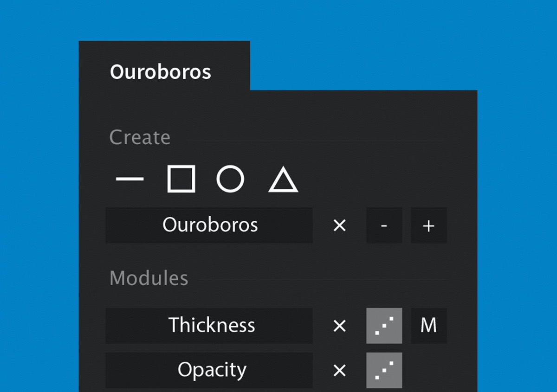Click the X beside the Ouroboros button
This screenshot has width=557, height=392.
(340, 225)
